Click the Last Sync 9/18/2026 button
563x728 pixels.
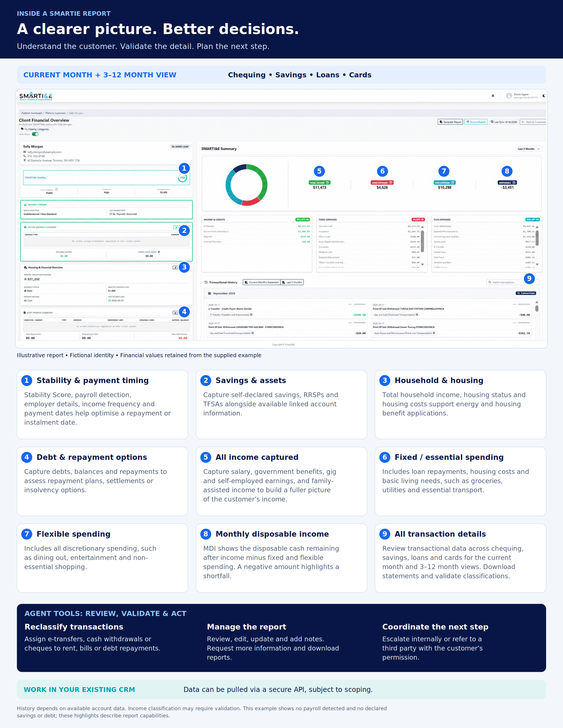click(504, 122)
